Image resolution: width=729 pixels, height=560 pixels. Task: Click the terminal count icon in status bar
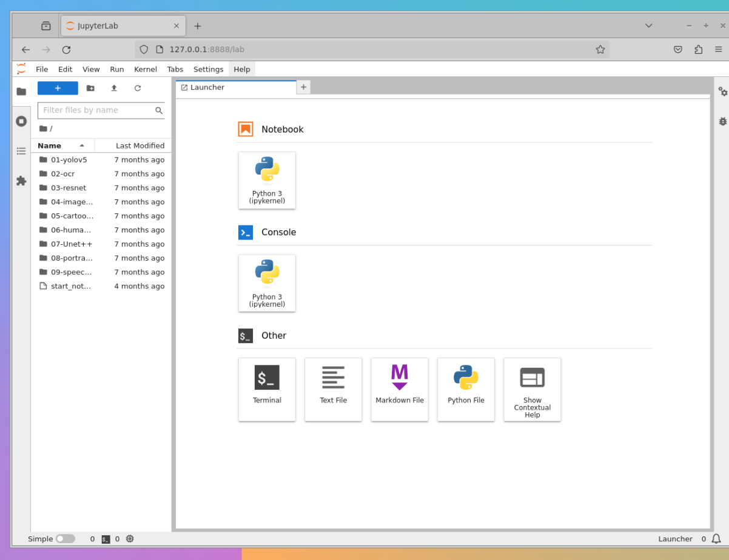click(x=106, y=539)
